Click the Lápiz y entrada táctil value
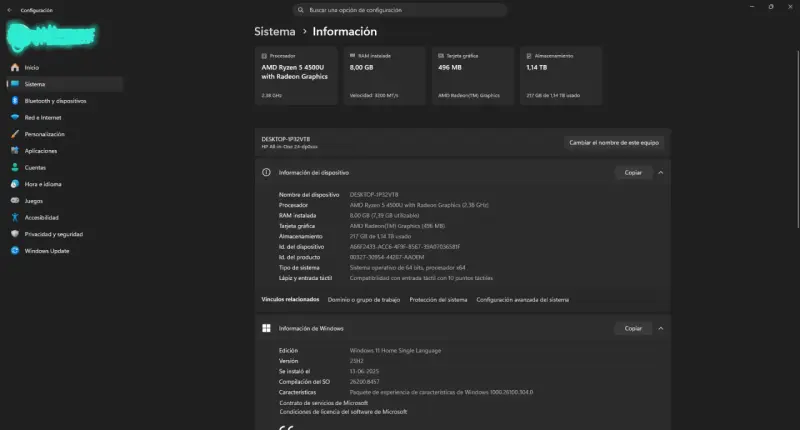Screen dimensions: 800x430 coord(421,278)
